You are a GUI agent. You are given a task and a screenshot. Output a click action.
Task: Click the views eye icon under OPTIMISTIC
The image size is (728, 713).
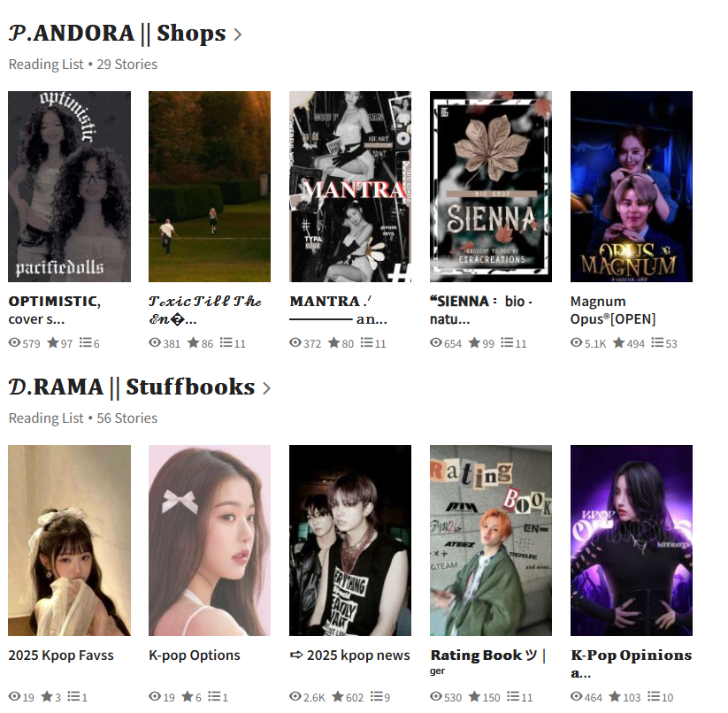(x=14, y=342)
